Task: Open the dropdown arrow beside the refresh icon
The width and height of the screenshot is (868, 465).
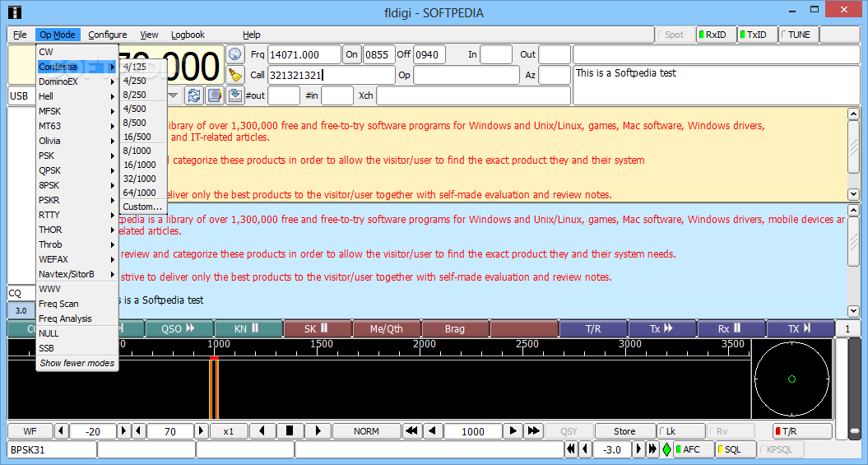Action: pos(174,95)
